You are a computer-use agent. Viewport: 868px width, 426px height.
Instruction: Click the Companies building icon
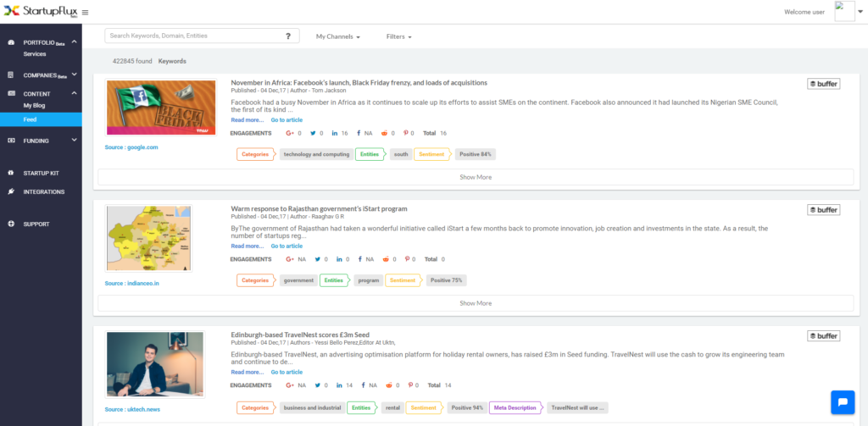(11, 75)
